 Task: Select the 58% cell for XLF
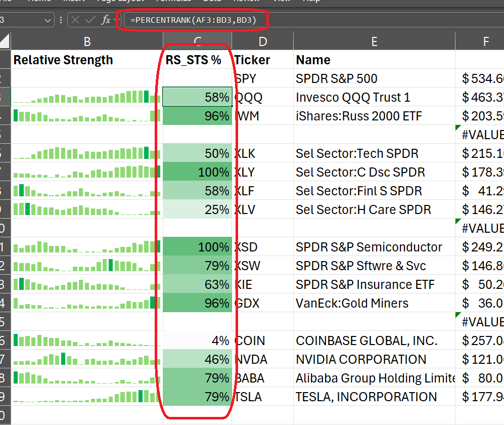tap(197, 190)
